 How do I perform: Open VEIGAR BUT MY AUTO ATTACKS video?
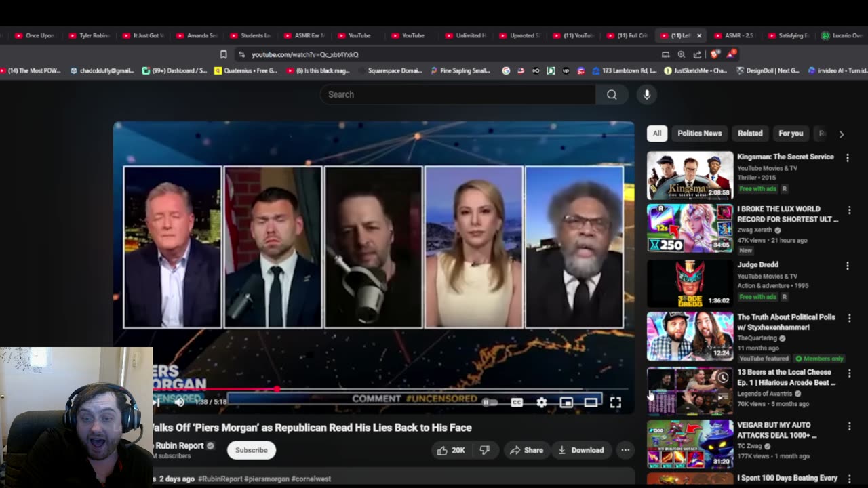click(x=690, y=444)
